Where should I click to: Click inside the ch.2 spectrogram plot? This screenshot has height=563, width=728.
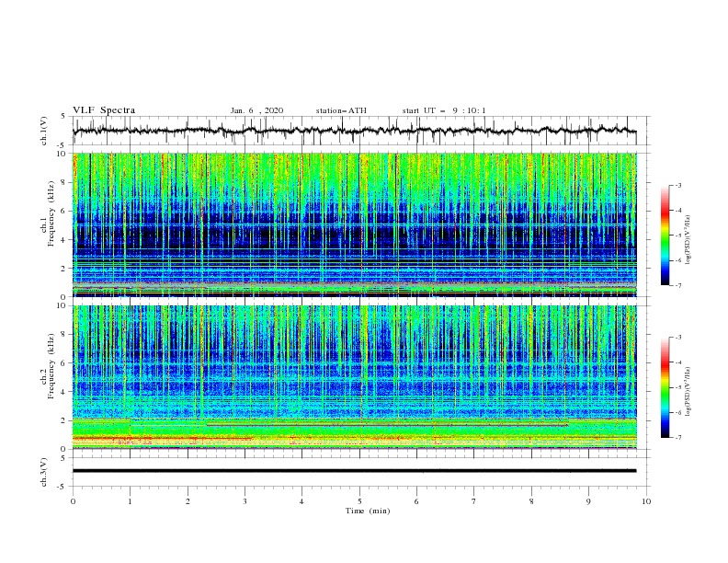355,377
